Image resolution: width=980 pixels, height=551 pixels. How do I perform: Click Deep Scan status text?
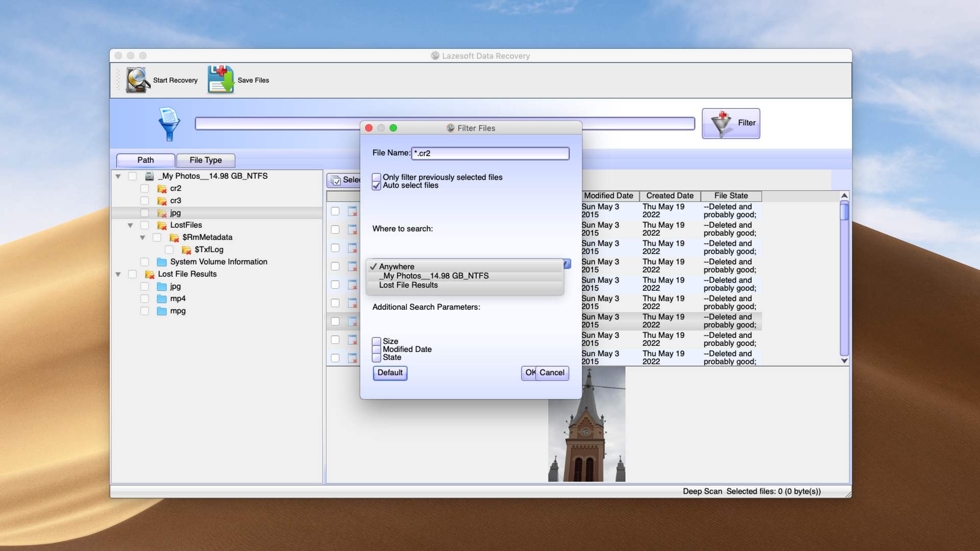[x=702, y=491]
